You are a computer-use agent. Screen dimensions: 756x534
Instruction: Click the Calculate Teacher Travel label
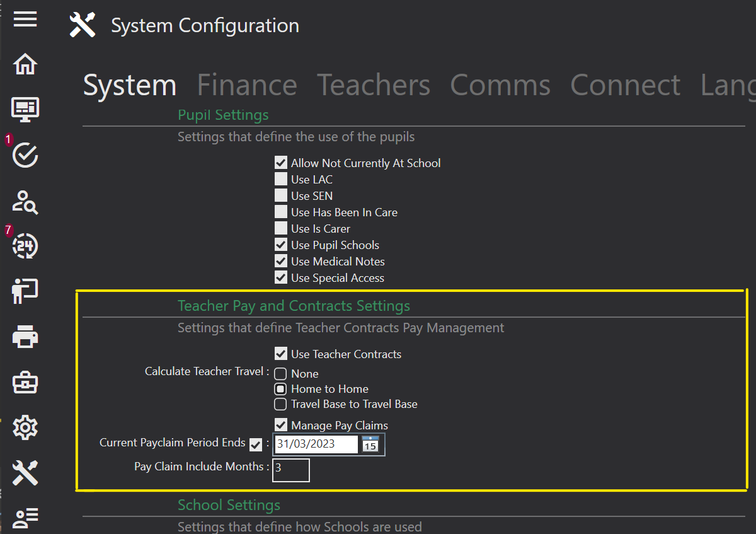pyautogui.click(x=207, y=371)
